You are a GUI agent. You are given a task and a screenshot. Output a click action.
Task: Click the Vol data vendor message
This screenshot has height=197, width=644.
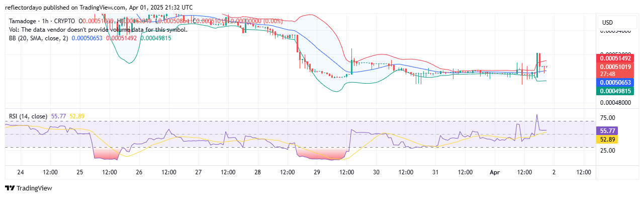[x=99, y=29]
